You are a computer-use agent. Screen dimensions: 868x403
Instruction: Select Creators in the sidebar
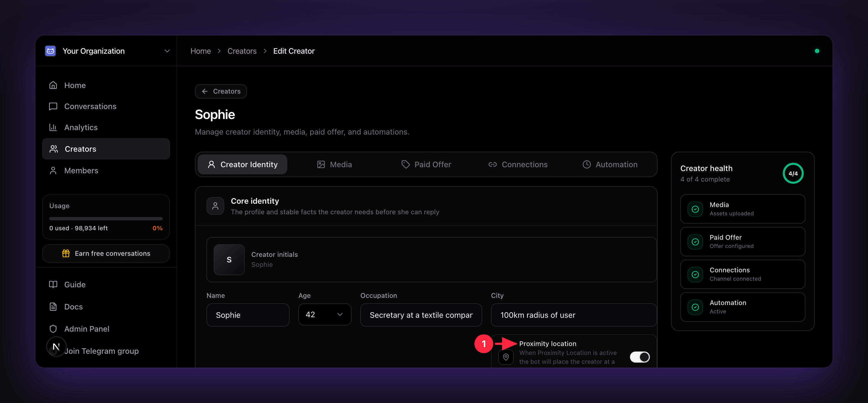coord(106,149)
